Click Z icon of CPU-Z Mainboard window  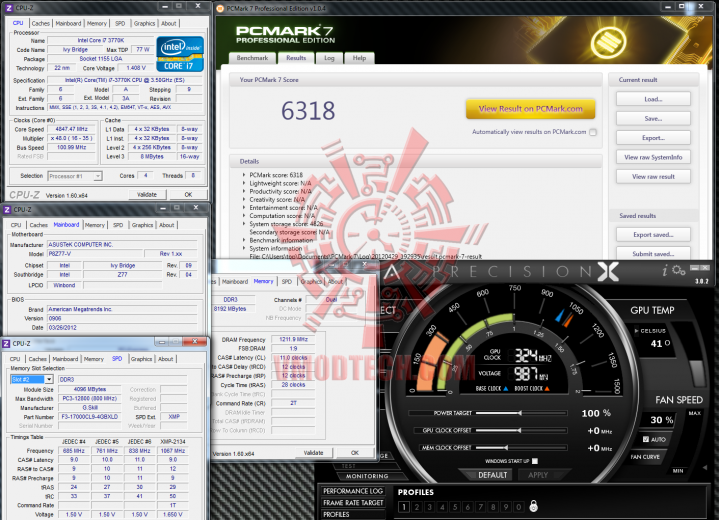(x=7, y=210)
